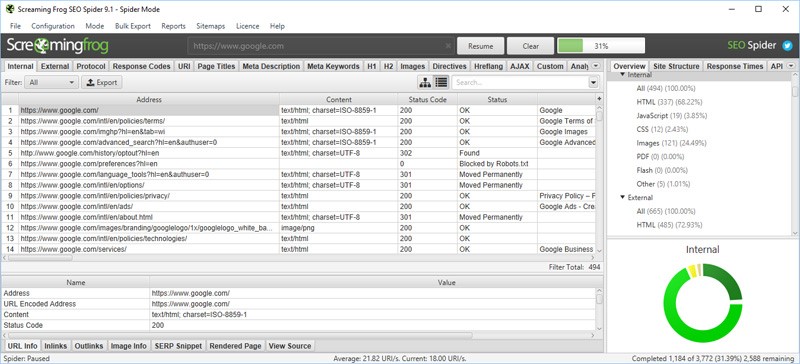Click the Export button with upload icon
800x364 pixels.
tap(102, 82)
